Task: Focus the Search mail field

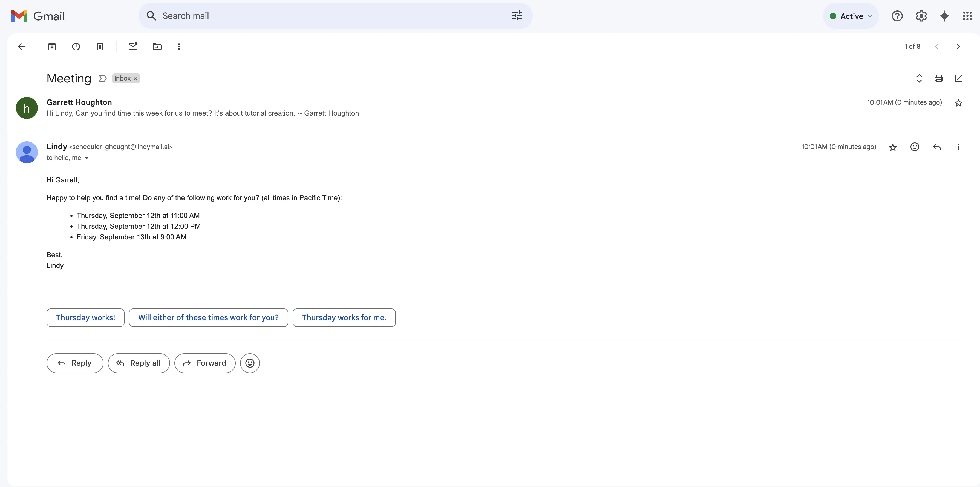Action: tap(327, 16)
